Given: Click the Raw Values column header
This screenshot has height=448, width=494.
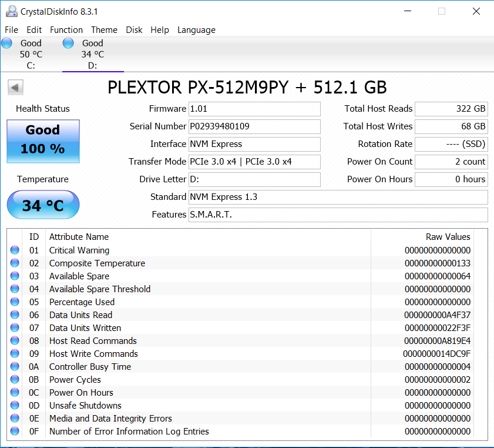Looking at the screenshot, I should coord(448,237).
